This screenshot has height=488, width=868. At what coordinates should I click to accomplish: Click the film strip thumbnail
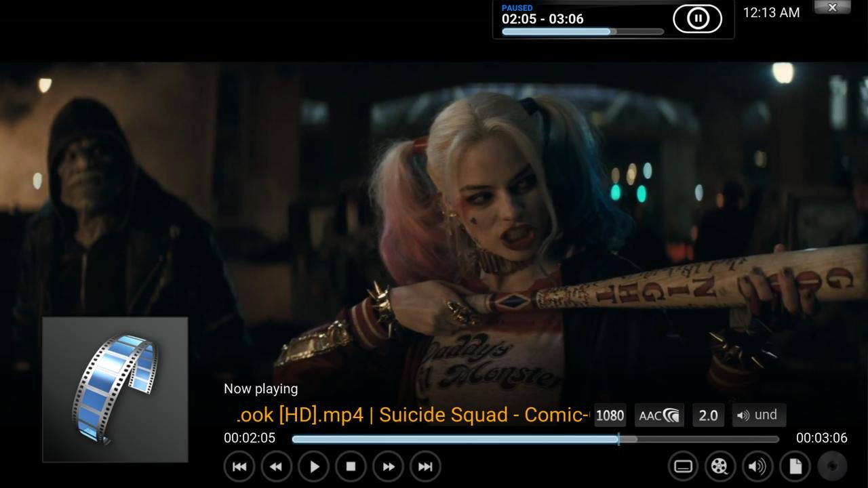point(115,390)
